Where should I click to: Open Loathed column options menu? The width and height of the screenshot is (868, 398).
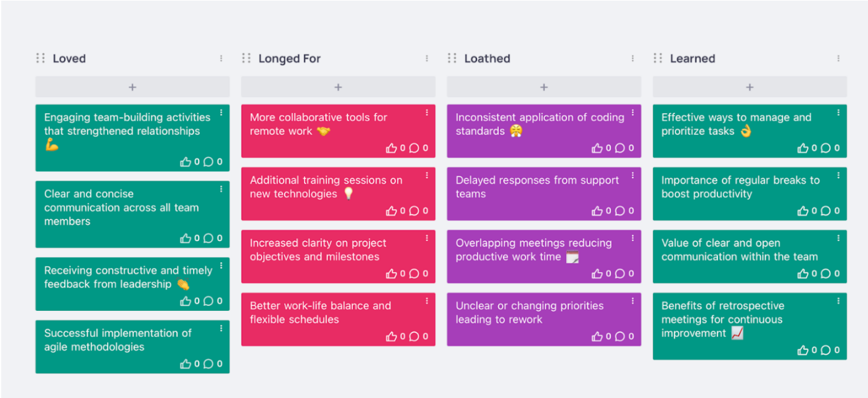point(633,59)
